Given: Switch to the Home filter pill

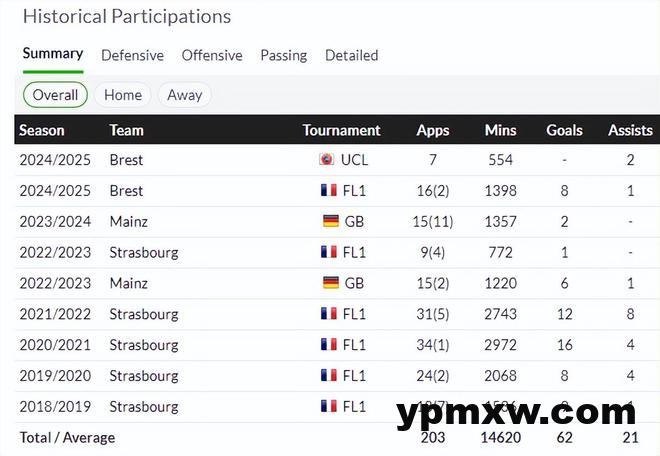Looking at the screenshot, I should [123, 95].
